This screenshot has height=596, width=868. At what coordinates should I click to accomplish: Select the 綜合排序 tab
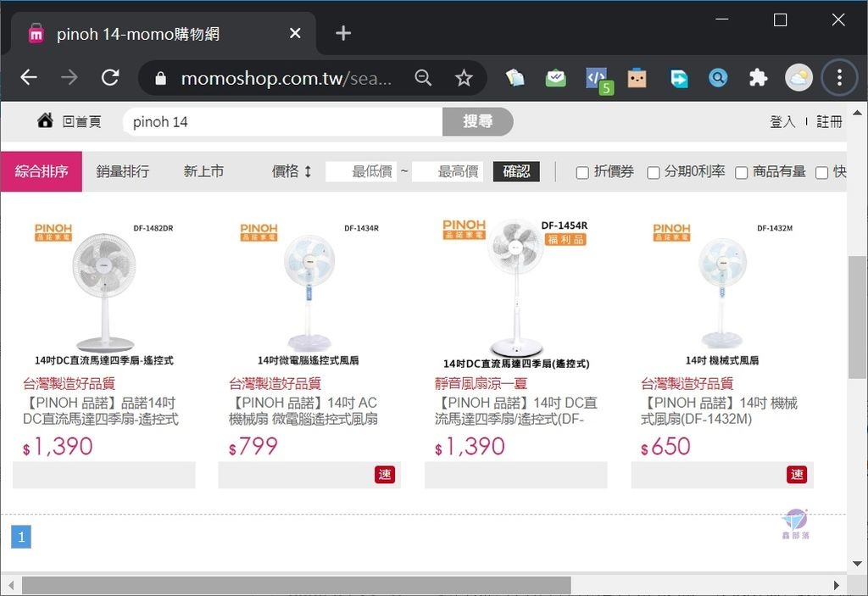[x=42, y=172]
